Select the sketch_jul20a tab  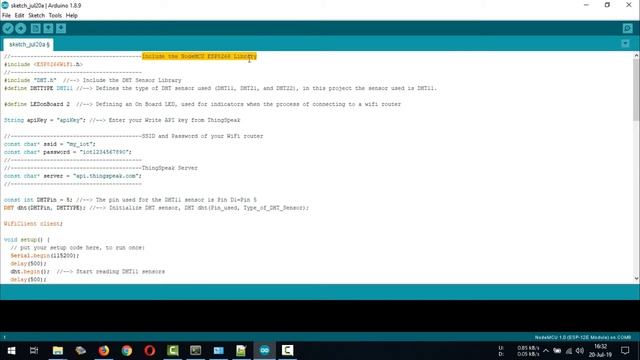tap(29, 44)
